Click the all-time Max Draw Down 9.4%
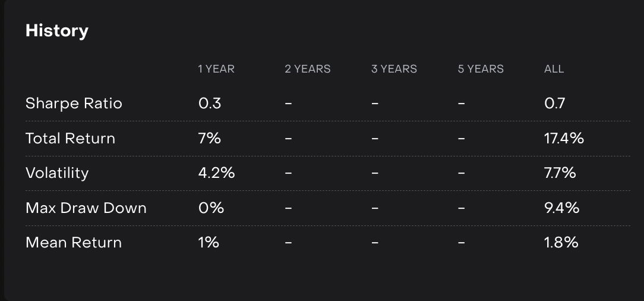The image size is (644, 301). [561, 208]
